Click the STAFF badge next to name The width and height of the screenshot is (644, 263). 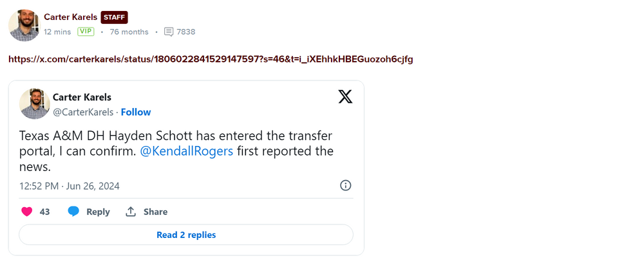114,17
